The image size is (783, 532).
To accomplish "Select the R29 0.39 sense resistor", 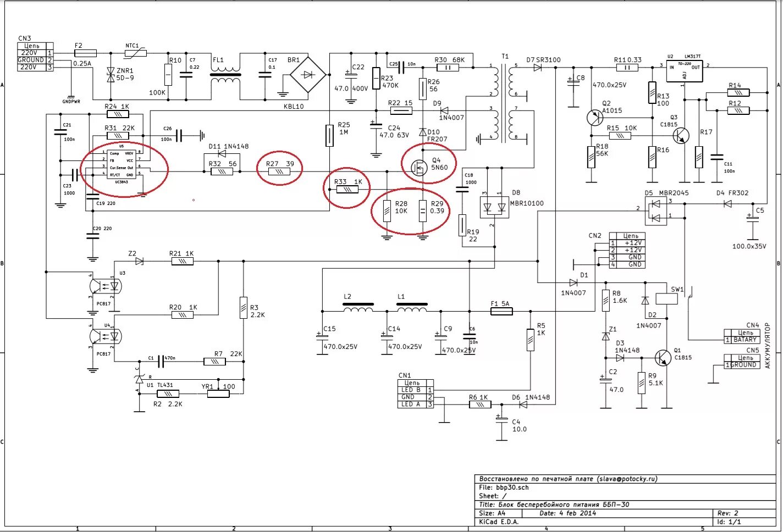I will pyautogui.click(x=422, y=211).
